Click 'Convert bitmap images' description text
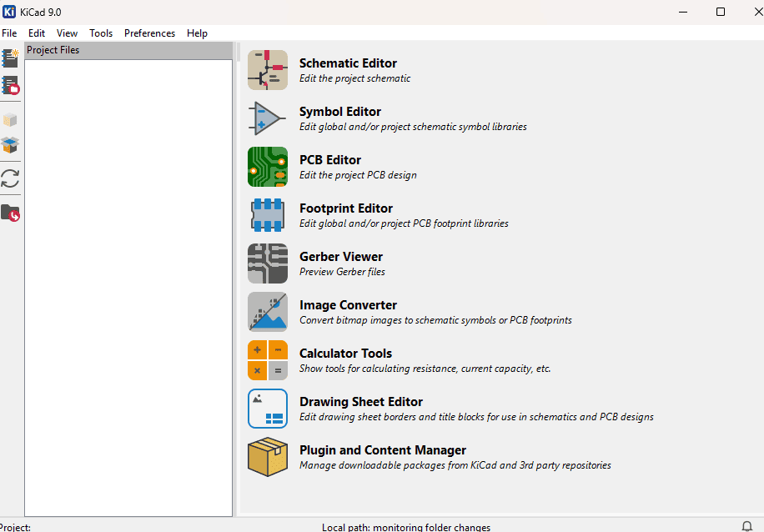 435,320
